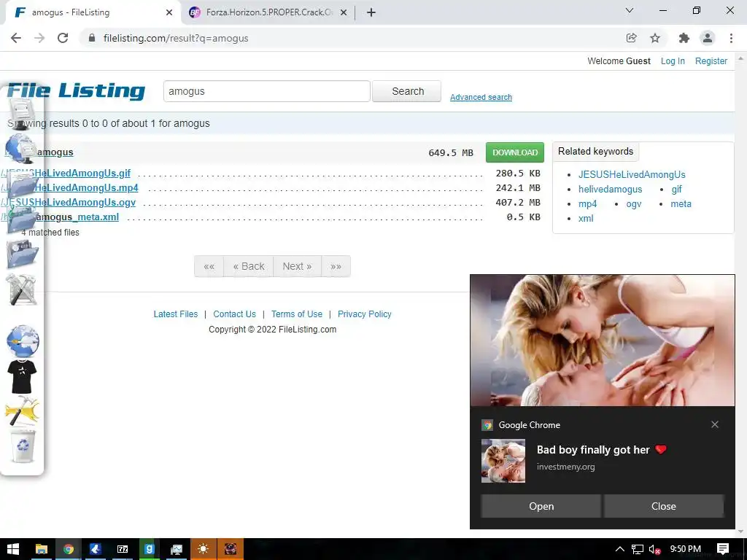Select the amogus - FileListing tab
Image resolution: width=747 pixels, height=560 pixels.
point(93,12)
